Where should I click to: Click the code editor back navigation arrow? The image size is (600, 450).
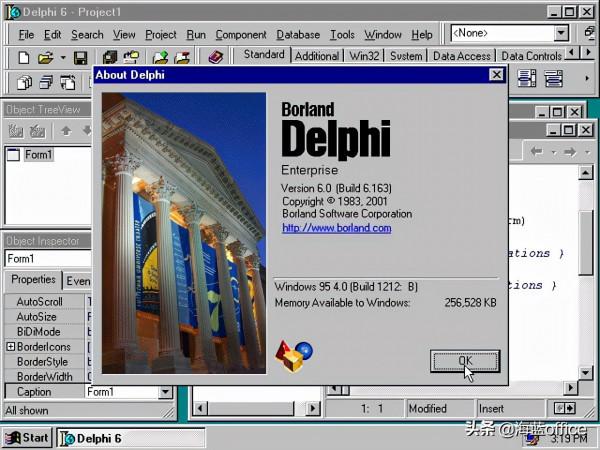tap(536, 152)
